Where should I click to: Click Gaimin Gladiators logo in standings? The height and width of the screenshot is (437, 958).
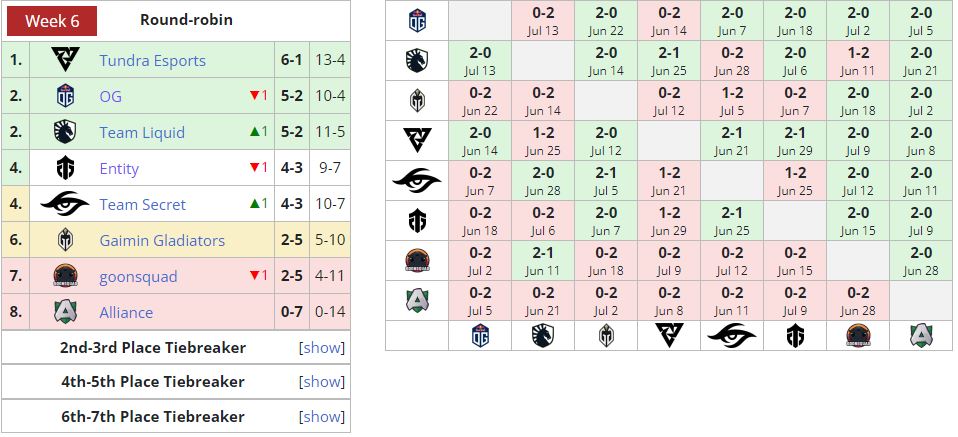(x=65, y=240)
